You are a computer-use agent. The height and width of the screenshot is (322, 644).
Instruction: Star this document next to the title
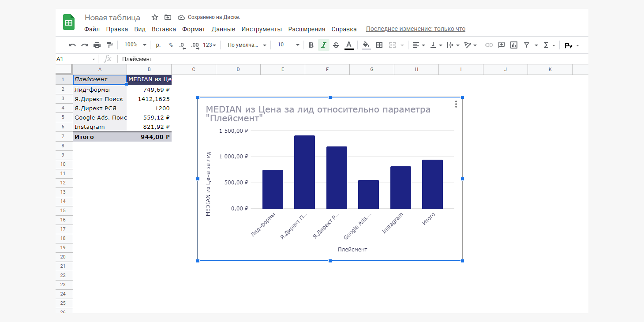tap(155, 17)
